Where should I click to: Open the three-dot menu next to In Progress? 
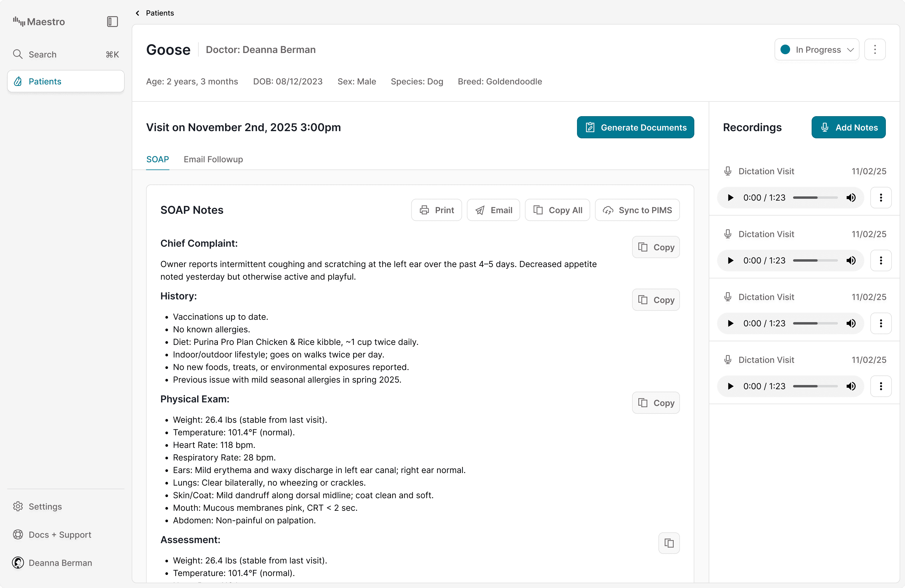875,49
